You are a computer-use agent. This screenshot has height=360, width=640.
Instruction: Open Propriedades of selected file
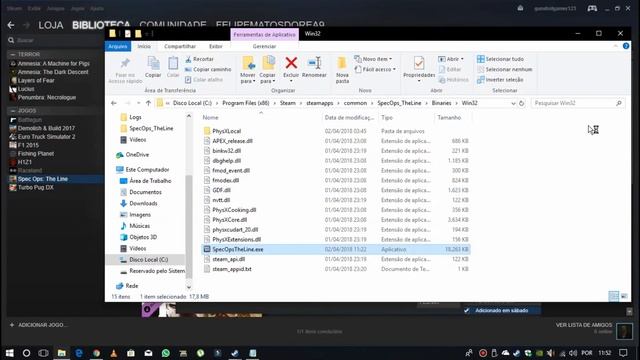click(x=419, y=67)
